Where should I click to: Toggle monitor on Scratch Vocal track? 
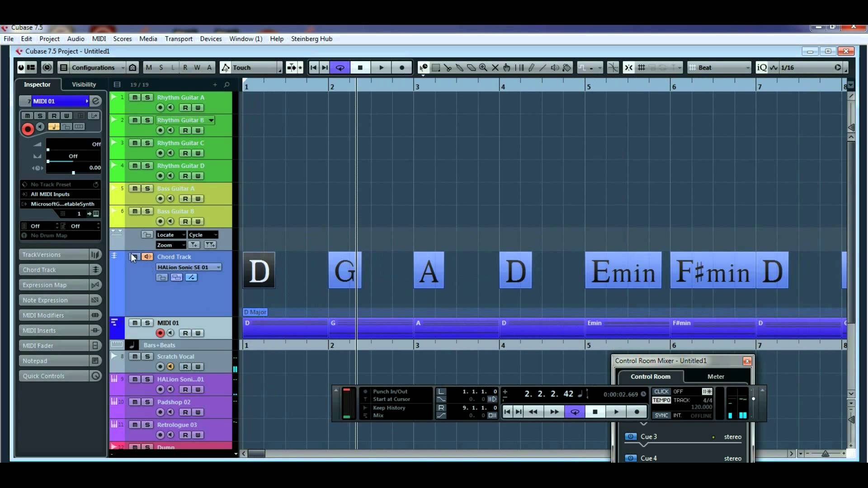point(171,367)
